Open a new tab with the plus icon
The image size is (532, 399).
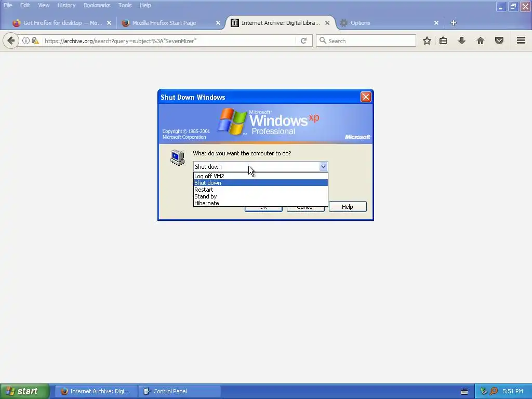[453, 23]
